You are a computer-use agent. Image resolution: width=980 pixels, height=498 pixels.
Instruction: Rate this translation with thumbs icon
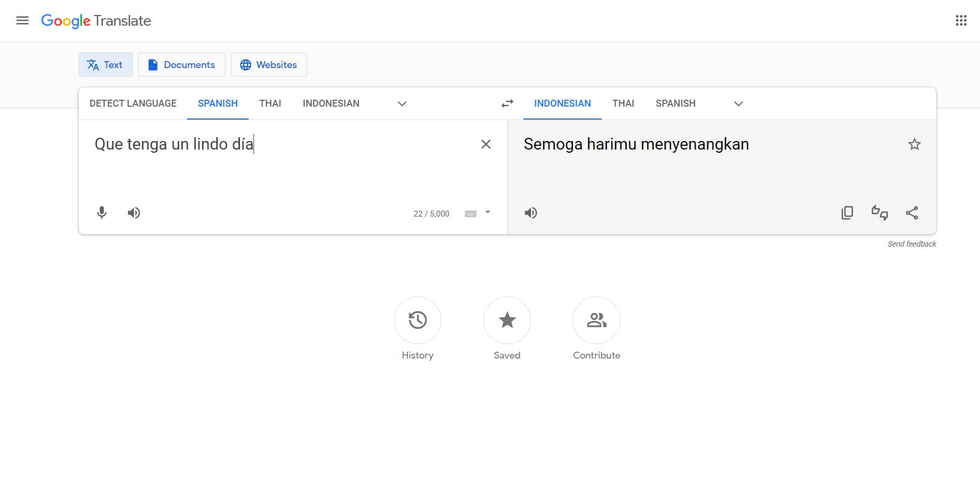pyautogui.click(x=879, y=213)
